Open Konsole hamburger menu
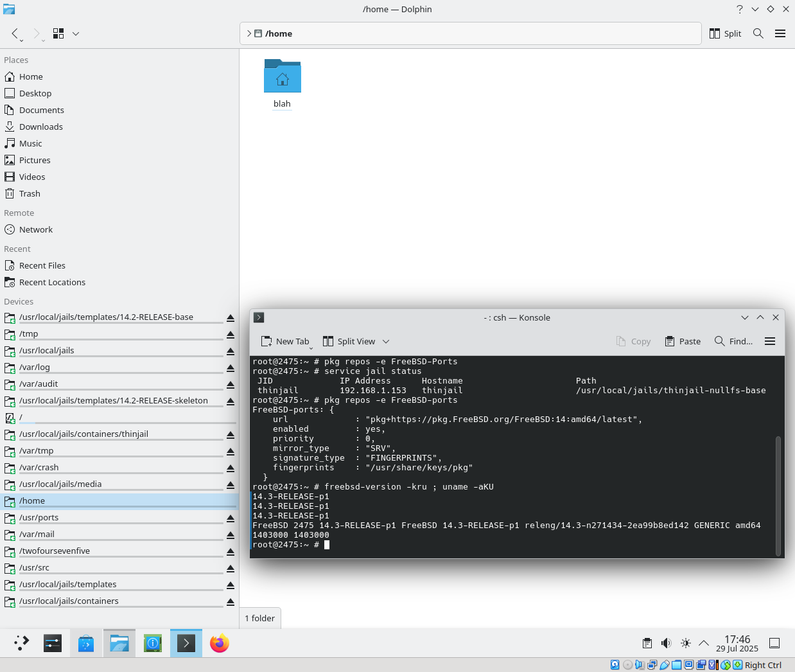Image resolution: width=795 pixels, height=672 pixels. click(770, 341)
